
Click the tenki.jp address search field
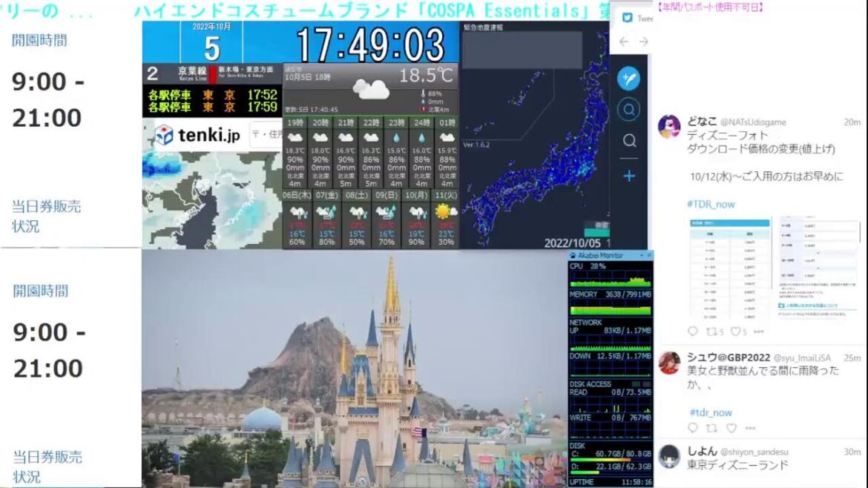pos(266,134)
